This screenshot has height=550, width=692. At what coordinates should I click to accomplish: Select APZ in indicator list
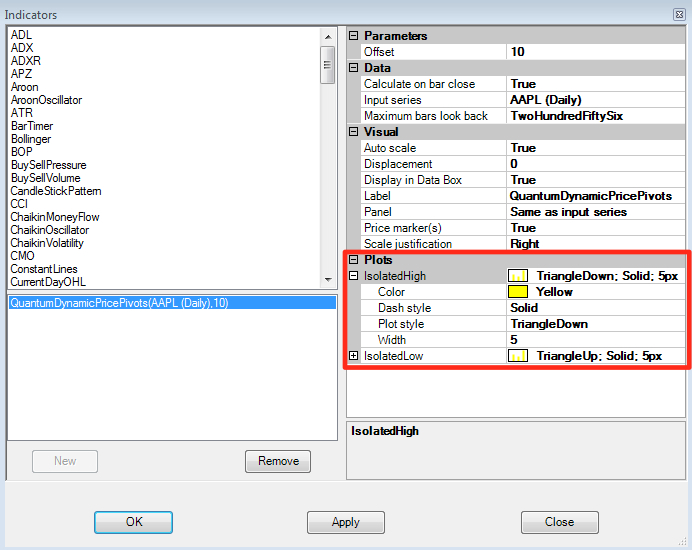(x=21, y=74)
